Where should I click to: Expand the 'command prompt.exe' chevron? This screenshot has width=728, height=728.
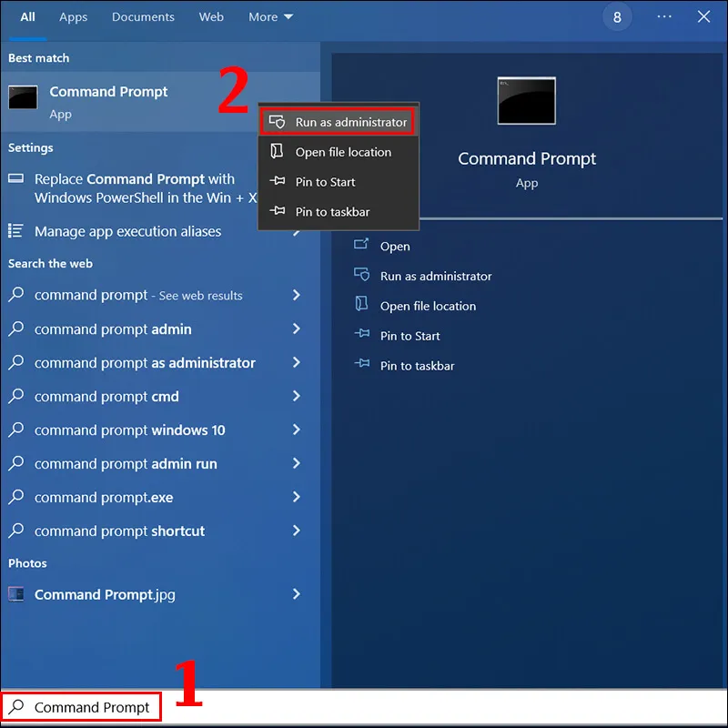coord(297,497)
